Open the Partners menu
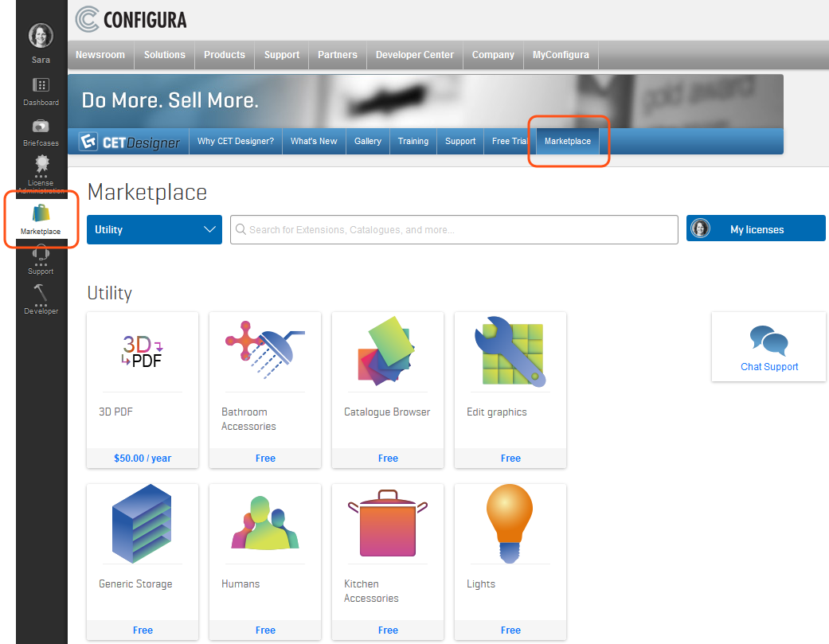The width and height of the screenshot is (829, 644). click(x=338, y=55)
